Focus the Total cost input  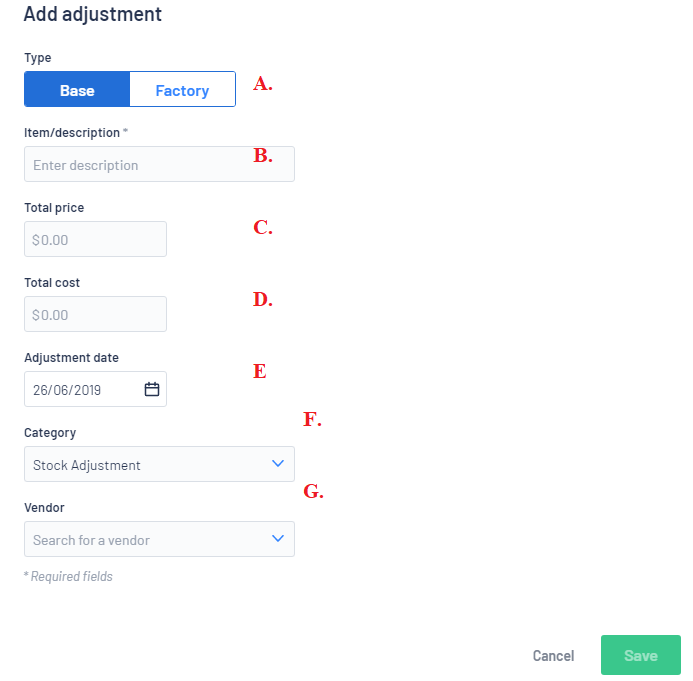(95, 314)
